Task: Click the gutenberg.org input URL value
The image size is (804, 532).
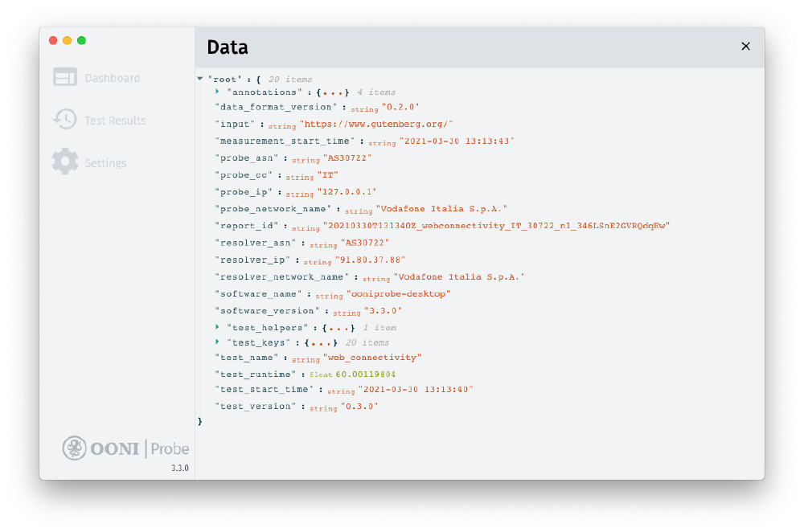Action: [376, 124]
